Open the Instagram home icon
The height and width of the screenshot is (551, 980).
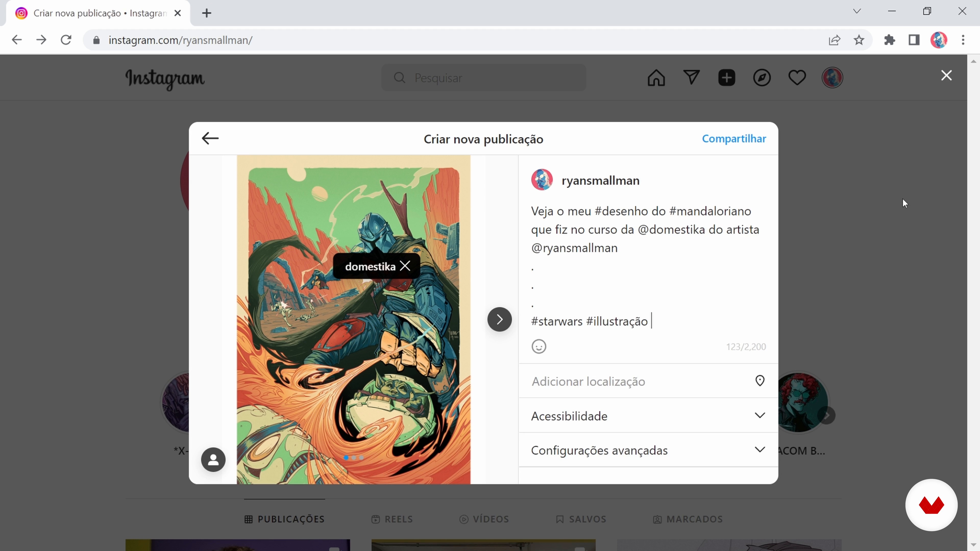(x=656, y=78)
